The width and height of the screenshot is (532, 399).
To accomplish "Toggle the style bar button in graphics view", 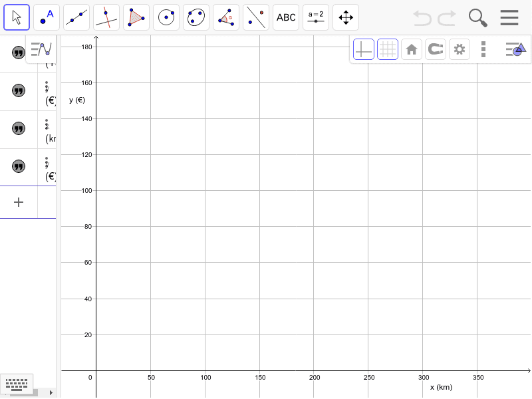I will 515,49.
